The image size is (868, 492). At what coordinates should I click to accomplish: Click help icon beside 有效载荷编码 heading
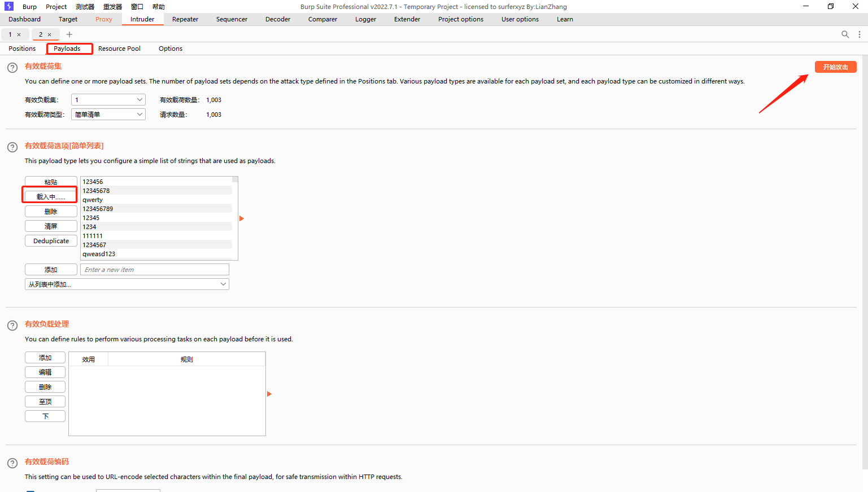[x=12, y=463]
